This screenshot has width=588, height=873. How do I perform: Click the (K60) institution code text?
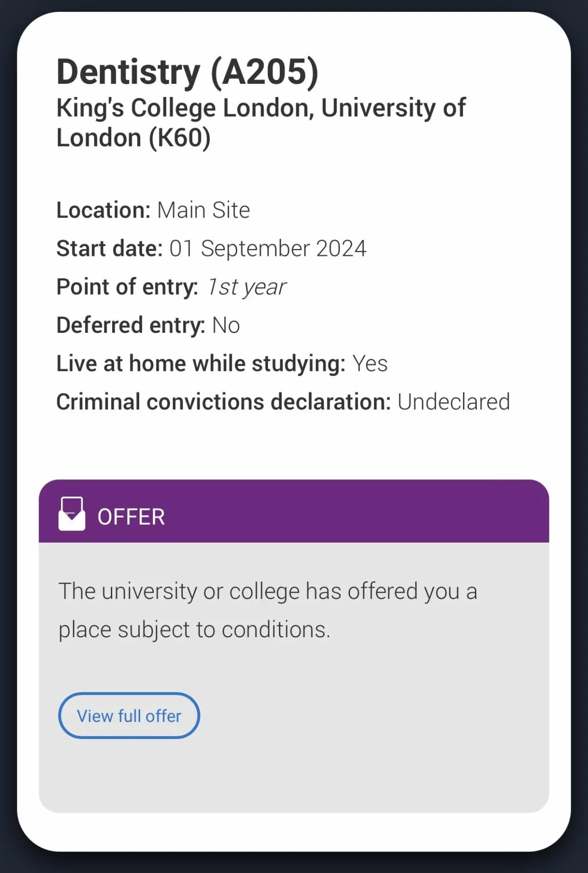180,138
